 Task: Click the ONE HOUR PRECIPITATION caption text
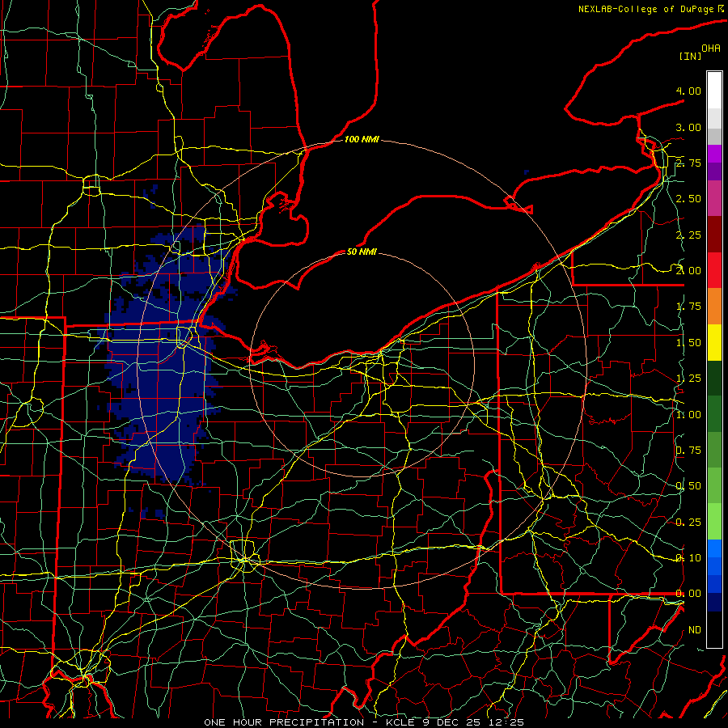284,722
